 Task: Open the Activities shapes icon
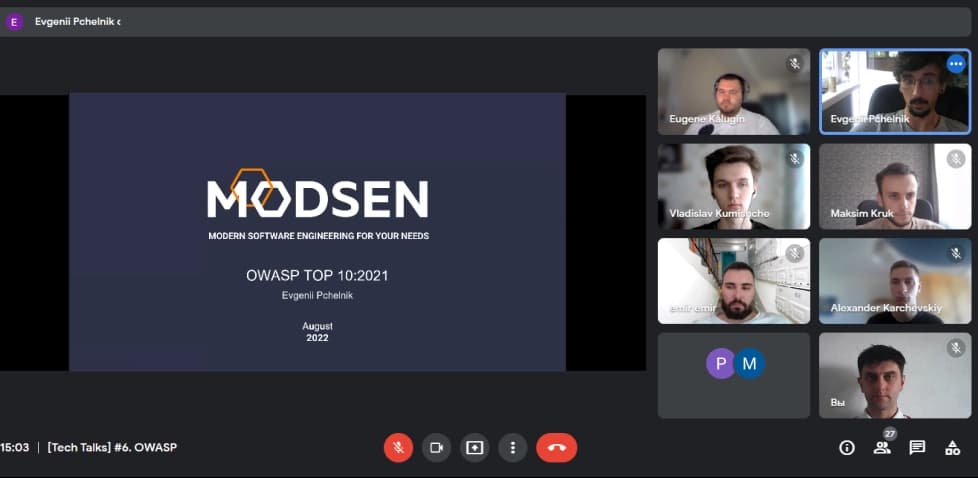(952, 447)
